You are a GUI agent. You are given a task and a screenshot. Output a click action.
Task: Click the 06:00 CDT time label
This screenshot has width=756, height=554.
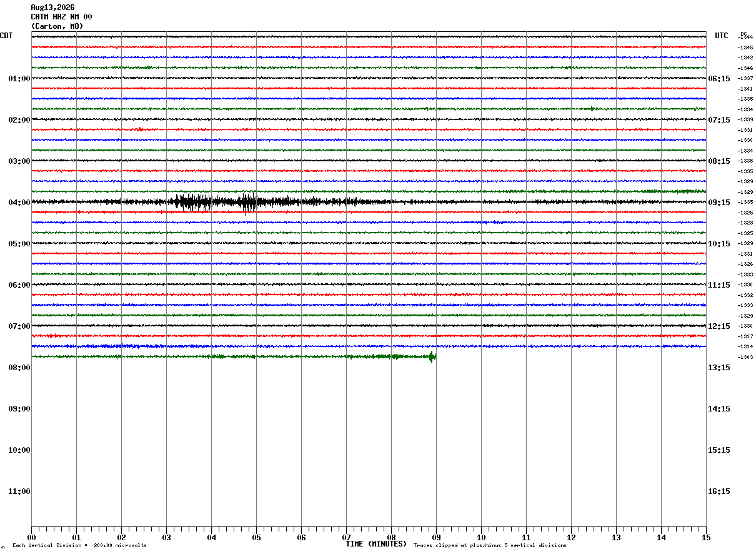point(19,285)
